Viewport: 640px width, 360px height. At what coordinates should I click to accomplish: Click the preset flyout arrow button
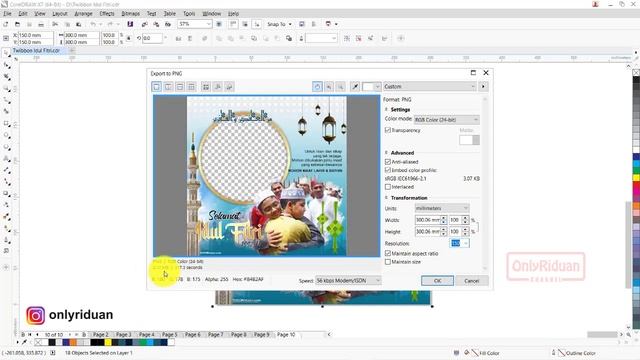[x=483, y=87]
